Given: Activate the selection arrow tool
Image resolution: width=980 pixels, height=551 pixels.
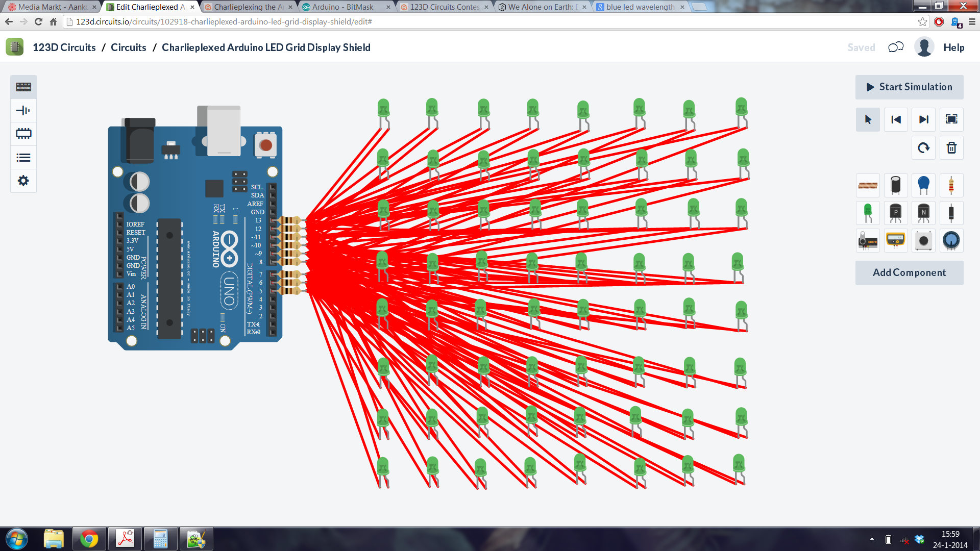Looking at the screenshot, I should tap(868, 119).
